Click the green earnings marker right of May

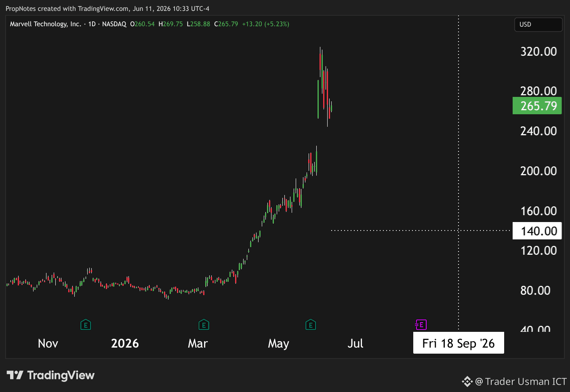click(311, 325)
